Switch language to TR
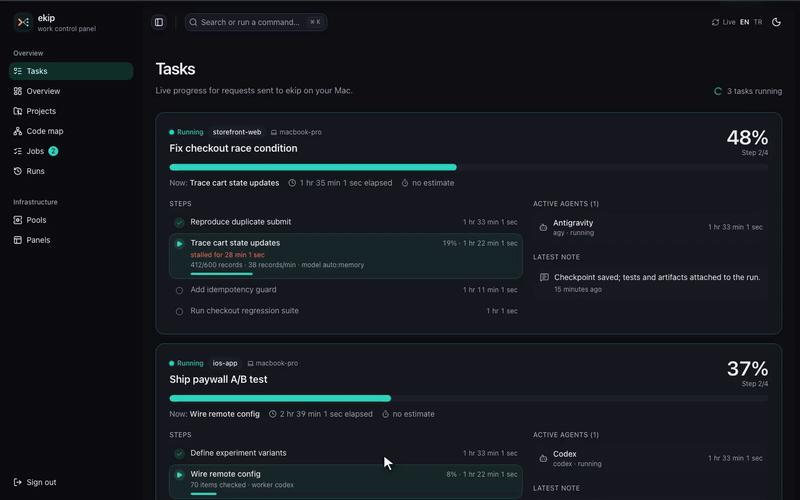The height and width of the screenshot is (500, 800). click(758, 22)
